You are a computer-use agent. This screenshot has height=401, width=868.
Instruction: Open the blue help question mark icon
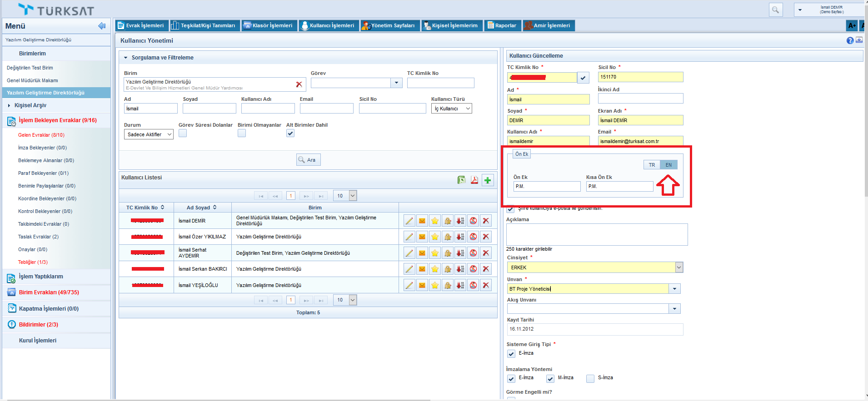tap(850, 40)
